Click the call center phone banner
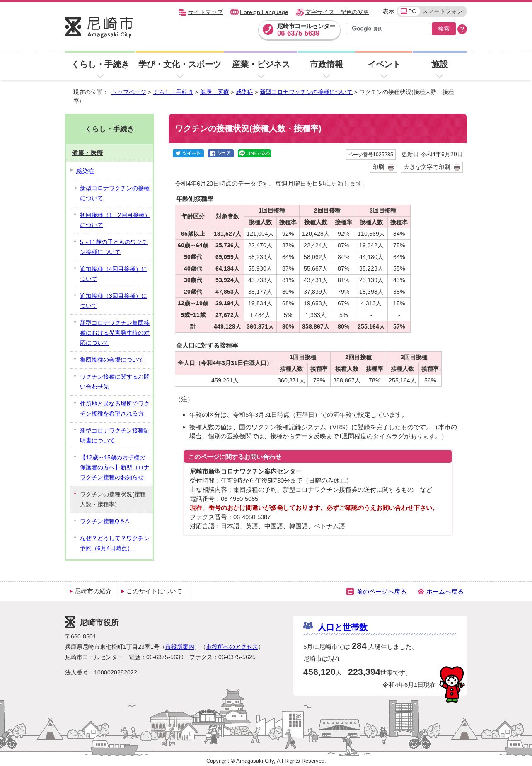This screenshot has width=532, height=766. 299,30
